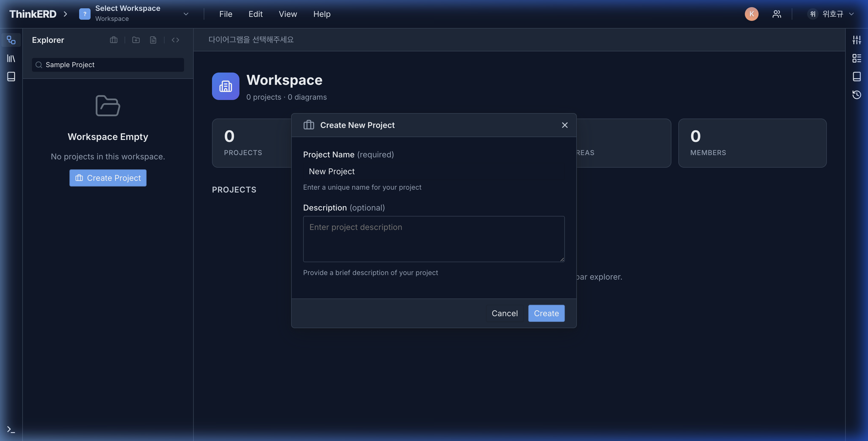Open the Help menu

(322, 14)
